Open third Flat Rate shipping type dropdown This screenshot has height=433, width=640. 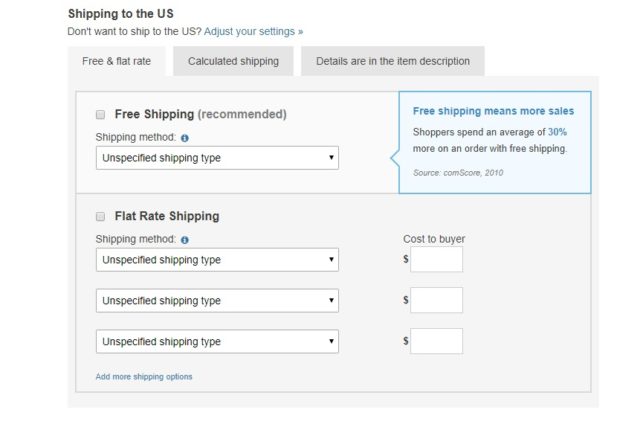217,342
